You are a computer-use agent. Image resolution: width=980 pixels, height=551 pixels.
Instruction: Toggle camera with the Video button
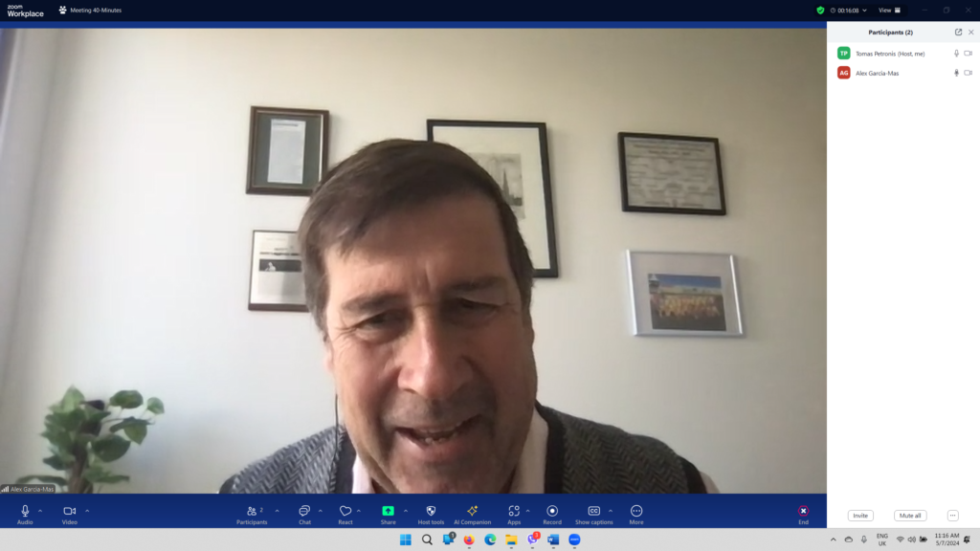pyautogui.click(x=69, y=512)
